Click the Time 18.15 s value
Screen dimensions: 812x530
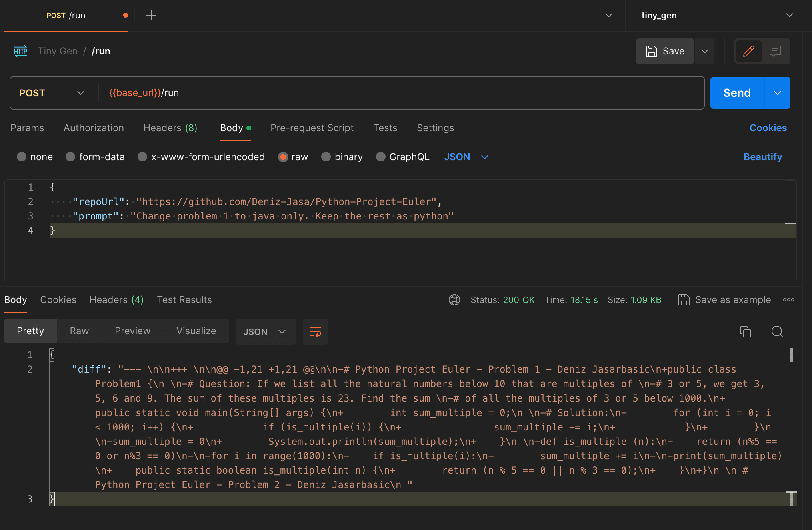click(x=584, y=300)
